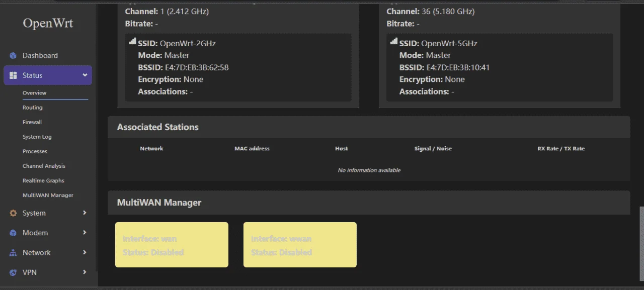Image resolution: width=644 pixels, height=290 pixels.
Task: Click Channel 36 (5.180 GHz) text
Action: (431, 11)
